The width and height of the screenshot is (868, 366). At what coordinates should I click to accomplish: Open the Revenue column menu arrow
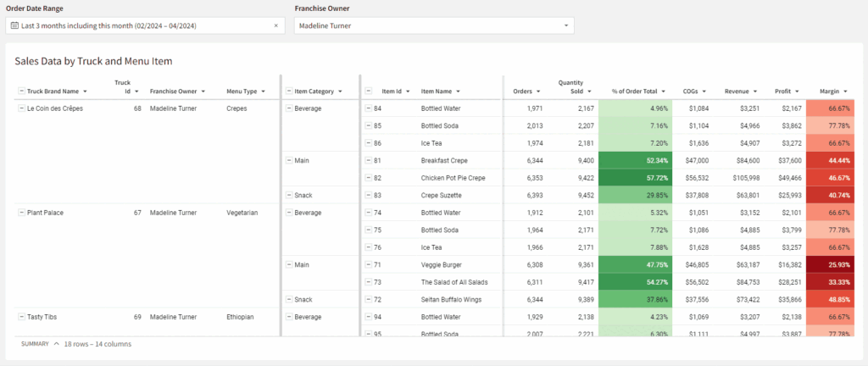[754, 91]
